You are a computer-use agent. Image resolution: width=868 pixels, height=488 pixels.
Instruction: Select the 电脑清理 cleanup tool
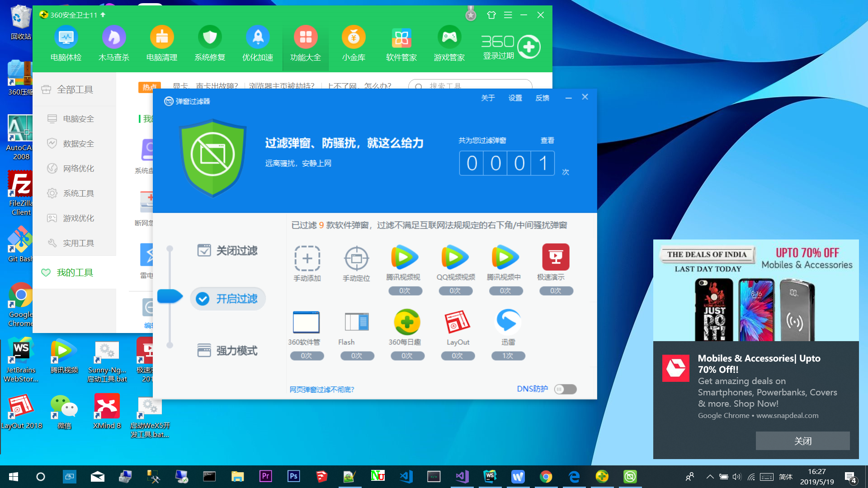click(162, 43)
